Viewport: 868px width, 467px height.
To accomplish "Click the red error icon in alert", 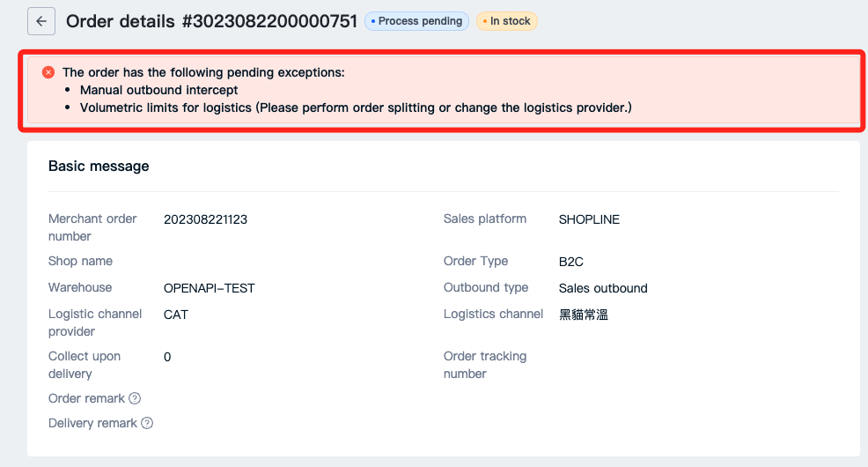I will point(48,72).
